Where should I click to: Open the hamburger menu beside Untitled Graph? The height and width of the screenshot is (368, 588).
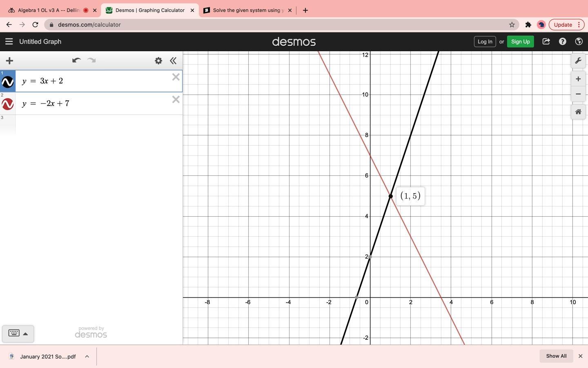coord(9,41)
